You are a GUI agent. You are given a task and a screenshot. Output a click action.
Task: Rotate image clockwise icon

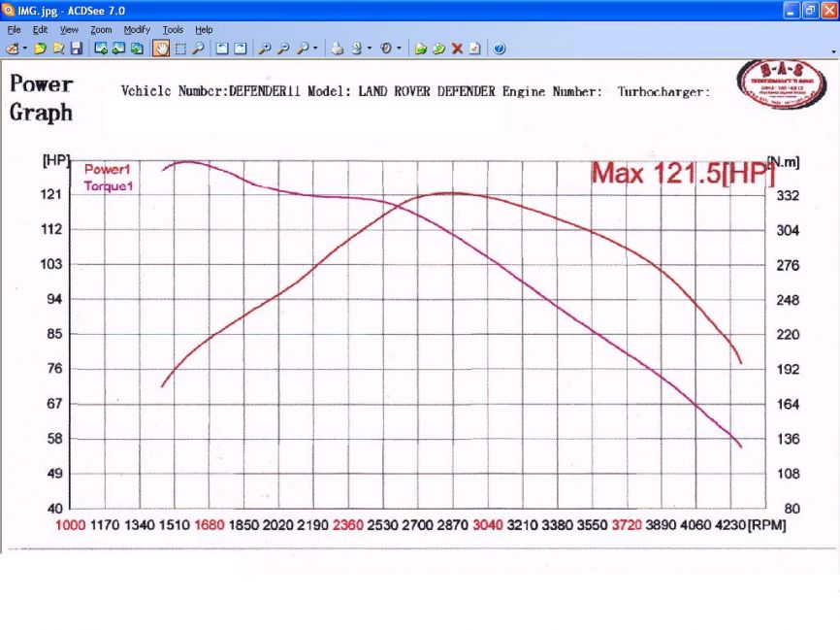pyautogui.click(x=241, y=49)
